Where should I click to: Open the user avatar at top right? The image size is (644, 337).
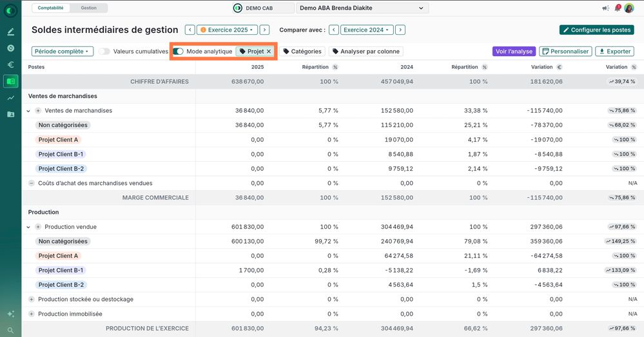pos(629,8)
